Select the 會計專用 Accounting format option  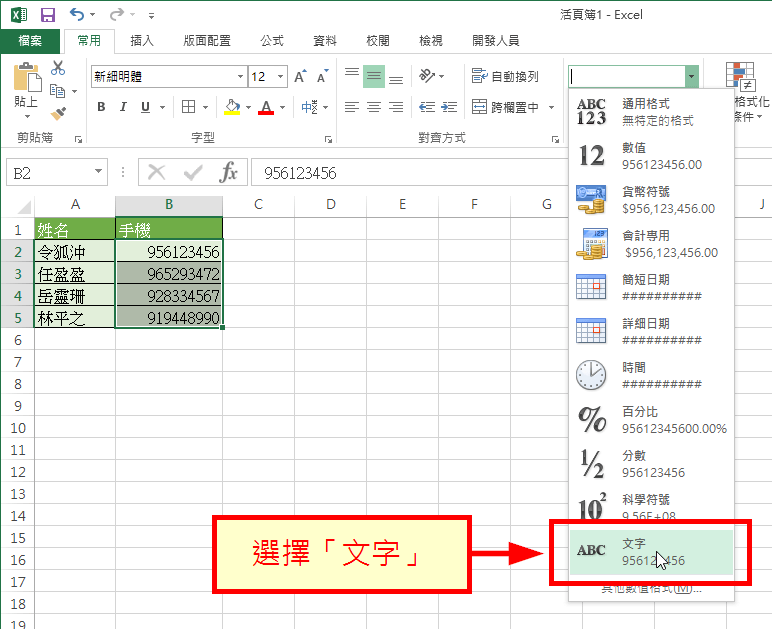(x=651, y=244)
